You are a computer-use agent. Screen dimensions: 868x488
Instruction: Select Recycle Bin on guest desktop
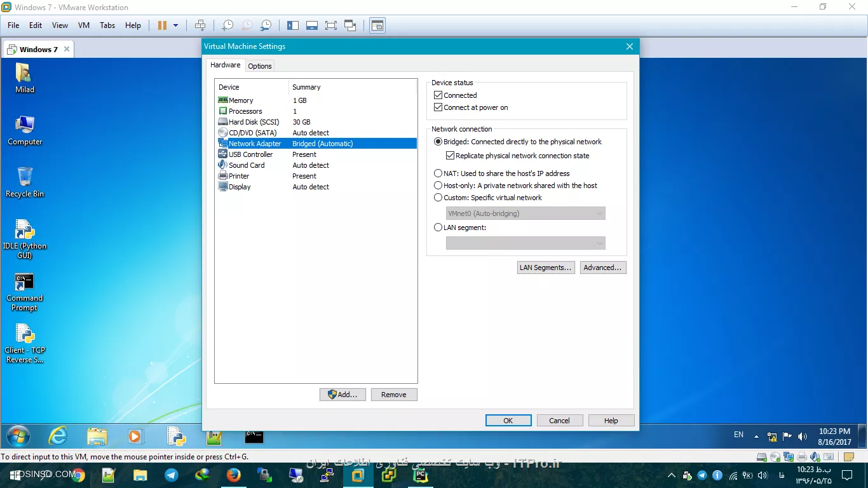(25, 182)
